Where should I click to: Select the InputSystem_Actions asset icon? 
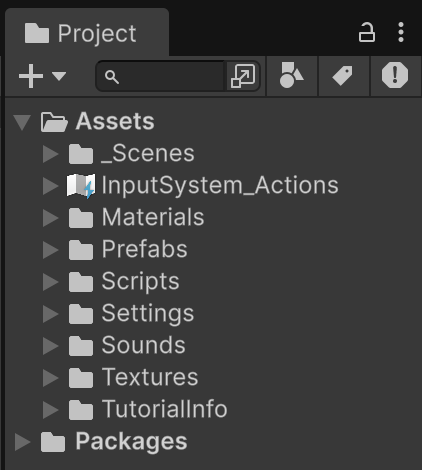[x=81, y=186]
